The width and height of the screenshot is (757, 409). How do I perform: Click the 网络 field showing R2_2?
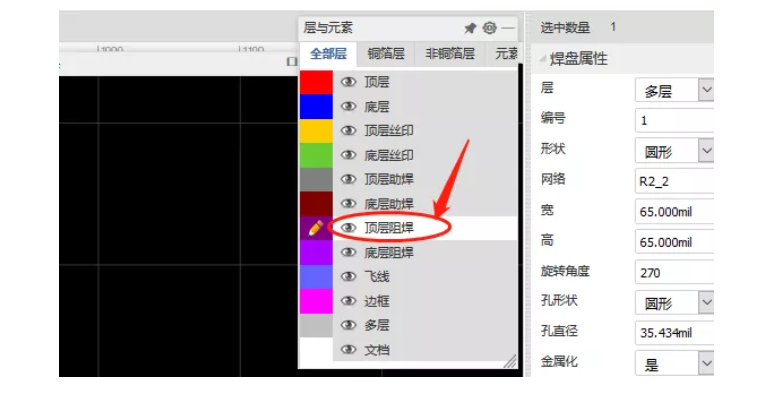coord(674,181)
